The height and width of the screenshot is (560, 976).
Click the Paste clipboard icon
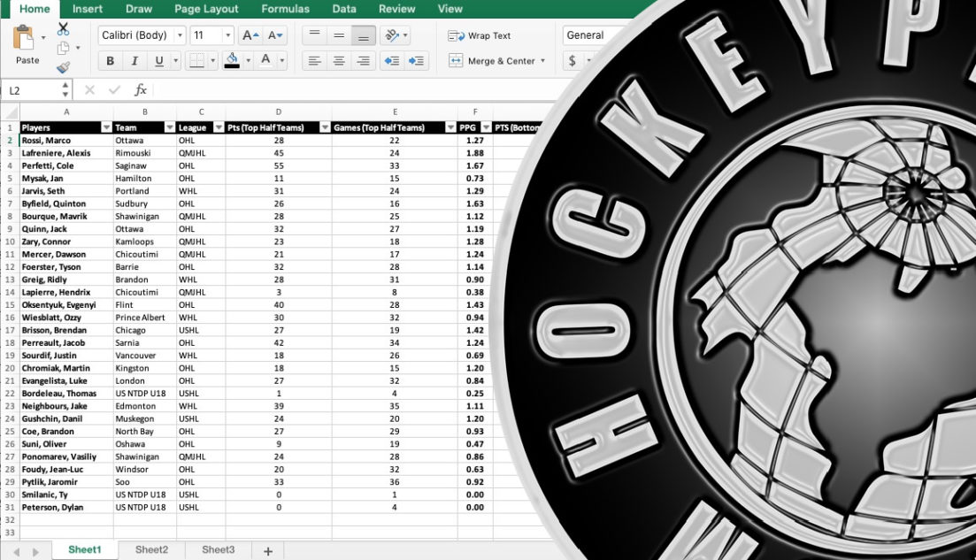(x=24, y=37)
